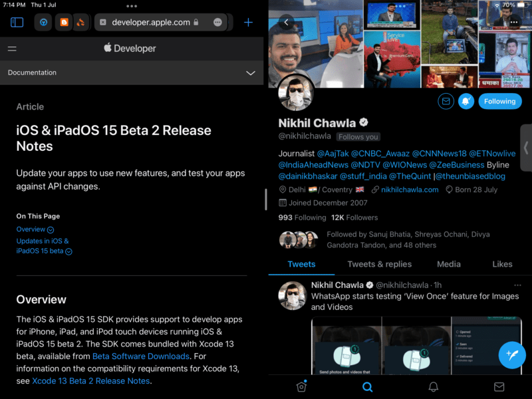Open @theunbiasedblog mention in bio
This screenshot has height=399, width=532.
[x=470, y=176]
